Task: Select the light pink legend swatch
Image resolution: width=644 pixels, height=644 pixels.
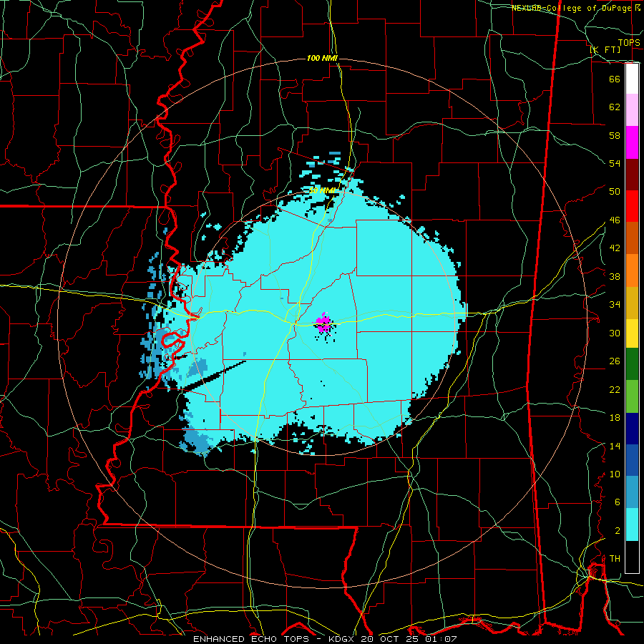Action: point(632,109)
